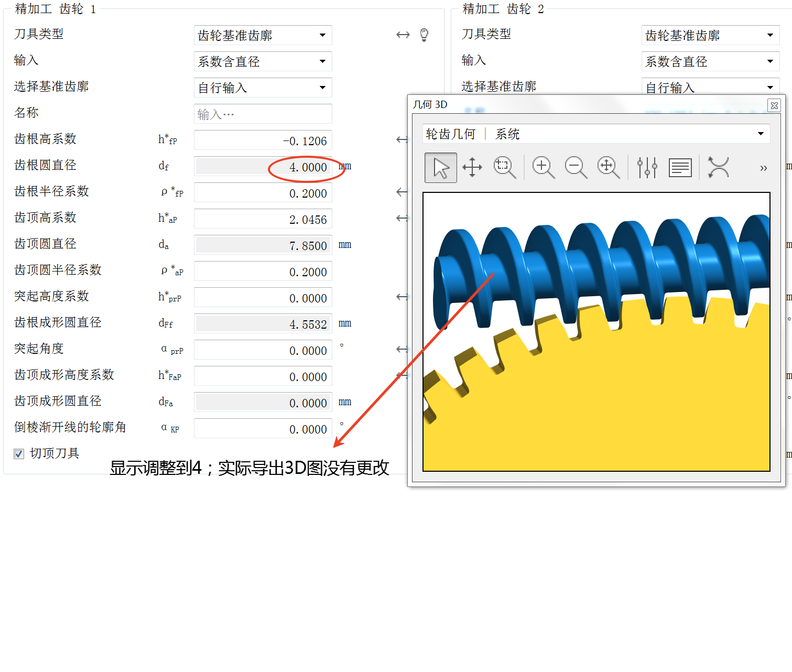Open gear 1 输入 dropdown 系数含直径
Viewport: 792px width, 672px height.
[263, 61]
